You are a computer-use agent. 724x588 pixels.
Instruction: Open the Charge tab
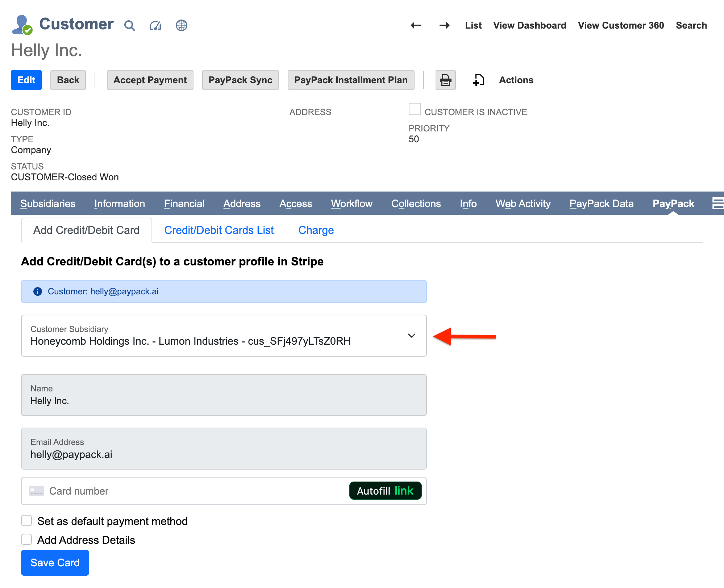click(316, 230)
